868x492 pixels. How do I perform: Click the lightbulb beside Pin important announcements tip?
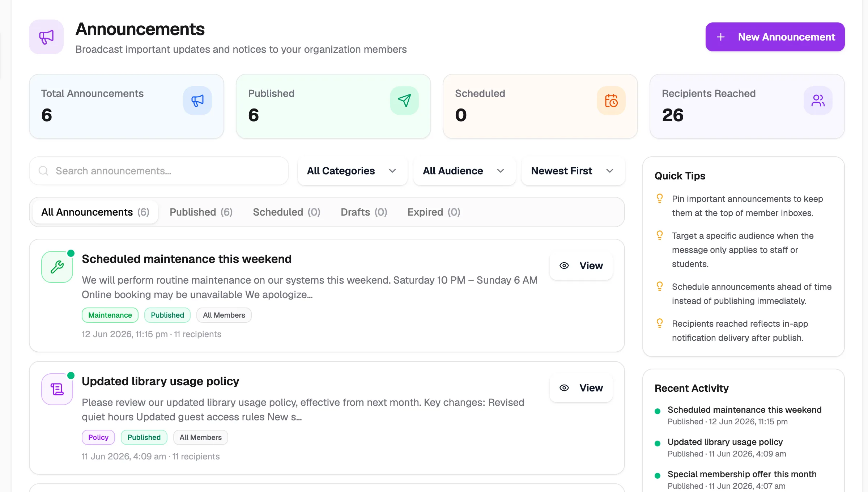[x=660, y=198]
